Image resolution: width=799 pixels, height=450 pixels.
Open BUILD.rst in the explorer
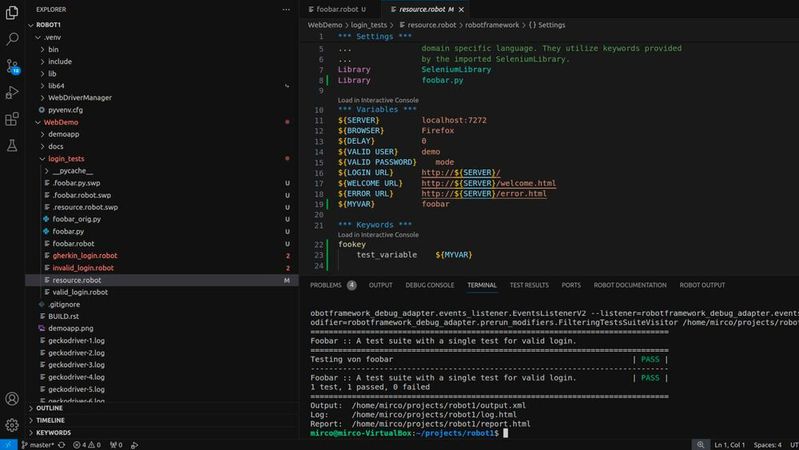[63, 316]
